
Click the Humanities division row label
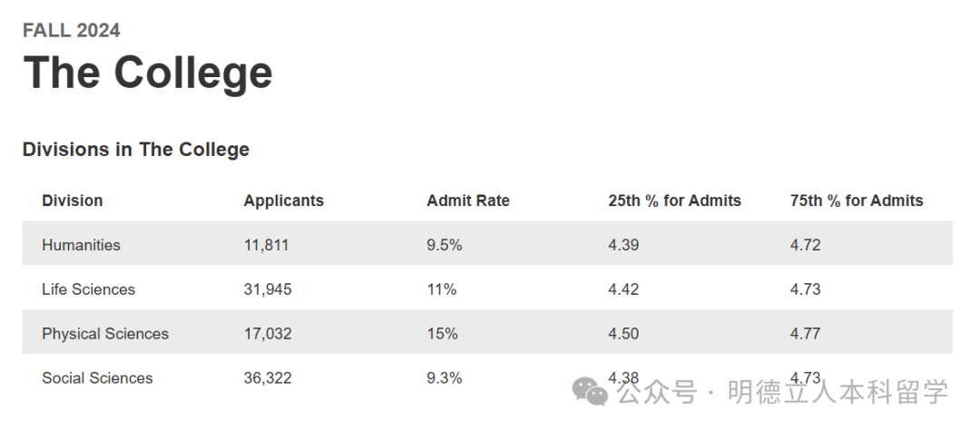click(x=81, y=245)
